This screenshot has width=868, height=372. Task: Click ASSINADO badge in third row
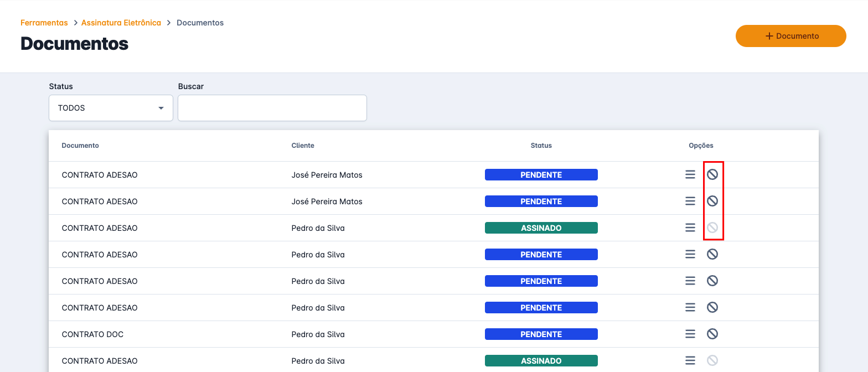tap(541, 228)
